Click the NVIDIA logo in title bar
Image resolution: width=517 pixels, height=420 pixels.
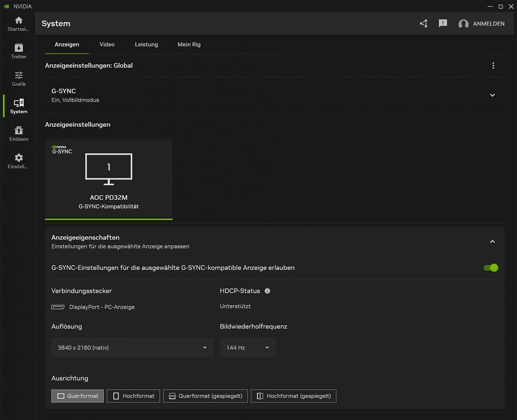(7, 7)
